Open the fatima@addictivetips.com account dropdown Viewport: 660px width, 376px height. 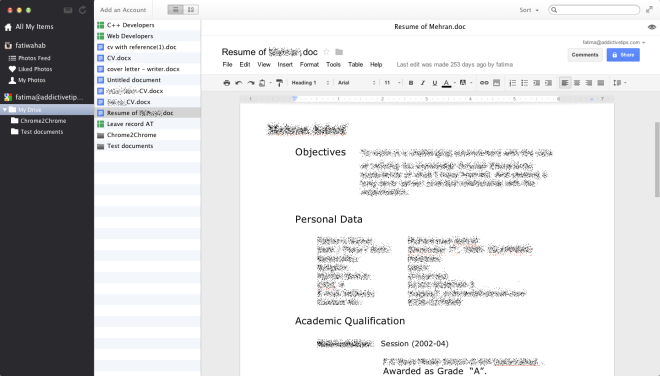pos(614,42)
